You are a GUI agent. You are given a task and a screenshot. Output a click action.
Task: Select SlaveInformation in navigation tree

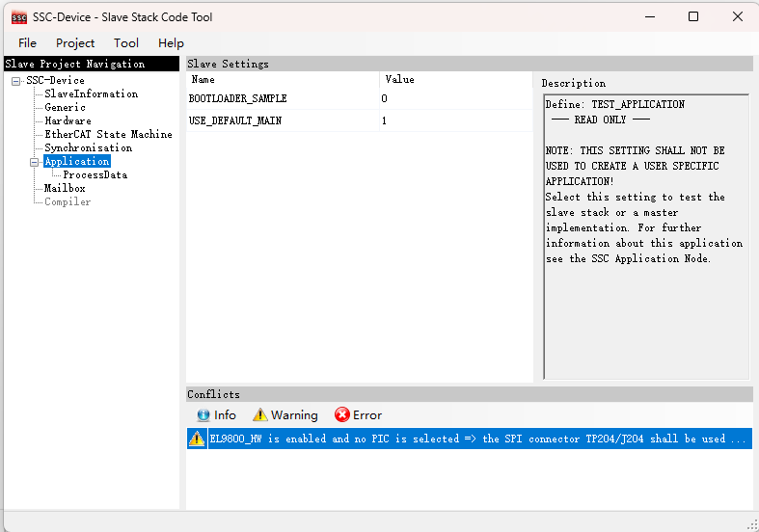91,93
